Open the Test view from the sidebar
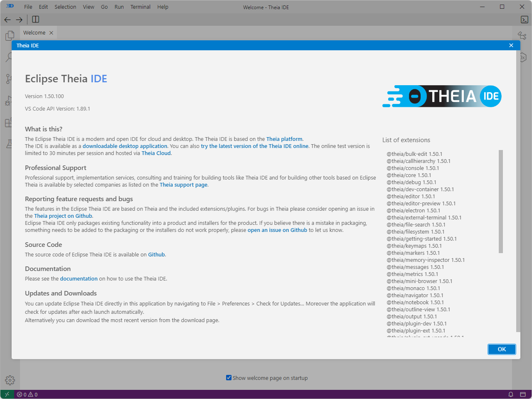532x399 pixels. [9, 143]
